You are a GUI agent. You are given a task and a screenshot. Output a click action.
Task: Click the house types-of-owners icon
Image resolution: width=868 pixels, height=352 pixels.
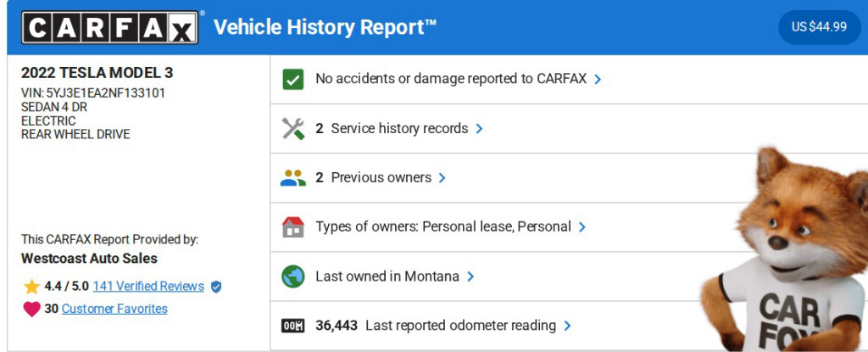(x=292, y=227)
